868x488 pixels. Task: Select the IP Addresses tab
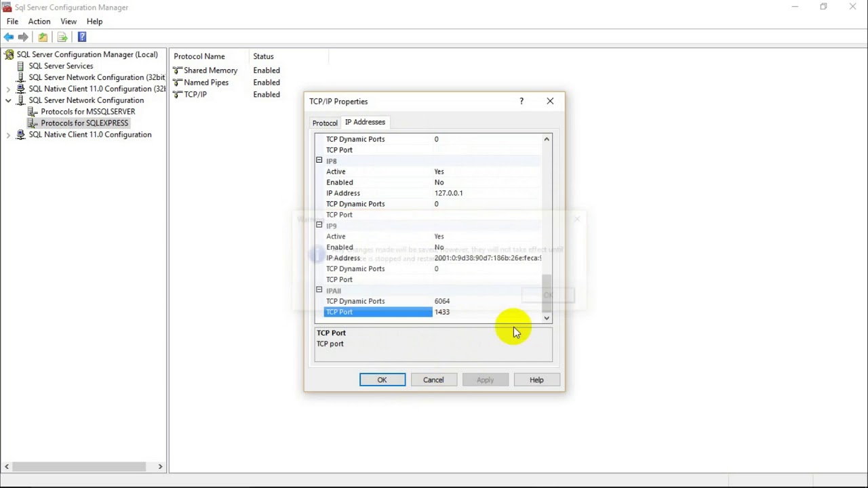pyautogui.click(x=365, y=122)
